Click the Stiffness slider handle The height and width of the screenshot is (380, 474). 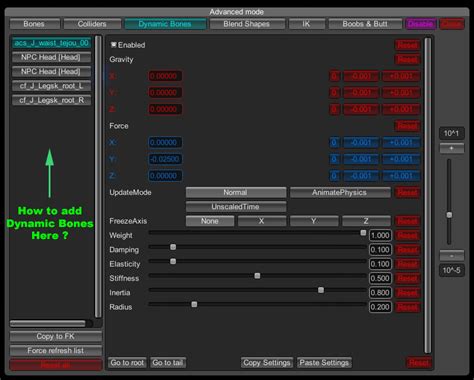[257, 276]
